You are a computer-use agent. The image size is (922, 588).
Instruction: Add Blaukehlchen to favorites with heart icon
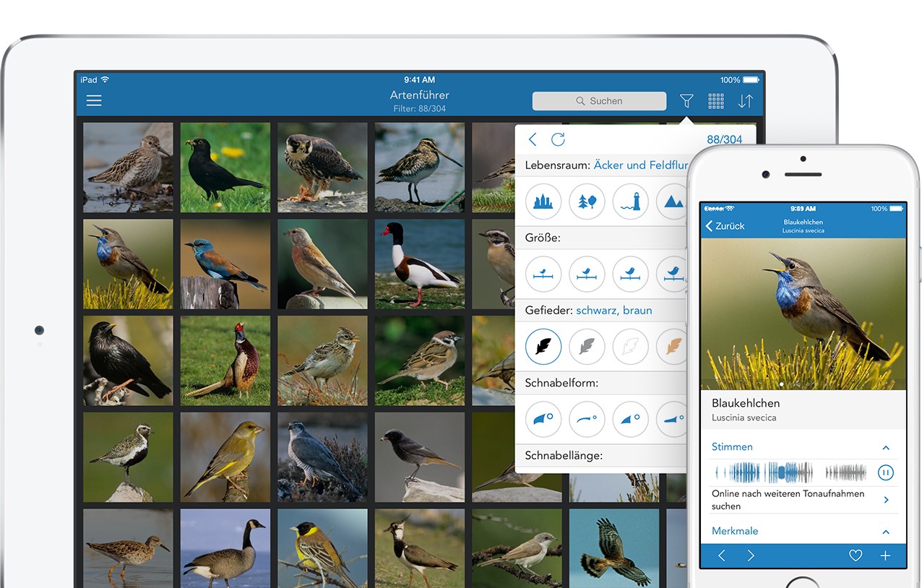(x=856, y=555)
